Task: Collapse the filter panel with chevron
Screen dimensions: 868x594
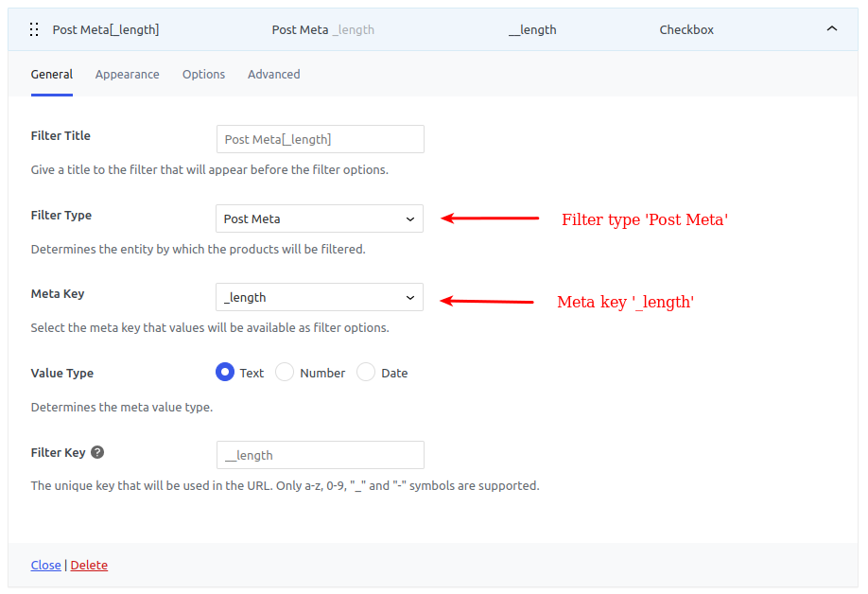Action: pyautogui.click(x=831, y=28)
